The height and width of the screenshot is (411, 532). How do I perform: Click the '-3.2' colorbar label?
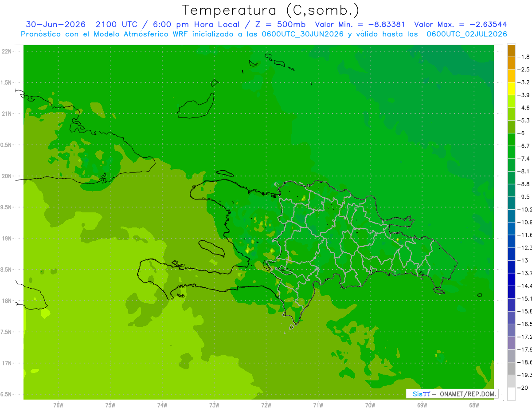point(524,82)
